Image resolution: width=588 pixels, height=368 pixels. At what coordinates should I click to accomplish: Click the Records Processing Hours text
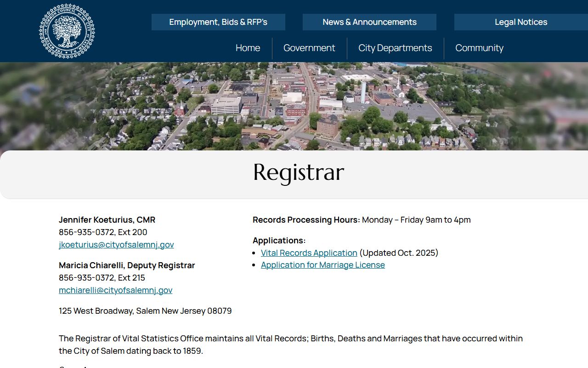(362, 220)
